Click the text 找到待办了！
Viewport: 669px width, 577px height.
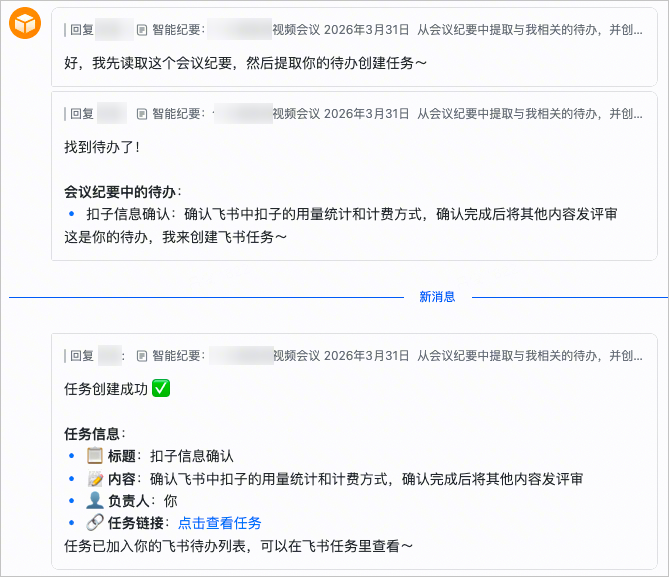[102, 147]
